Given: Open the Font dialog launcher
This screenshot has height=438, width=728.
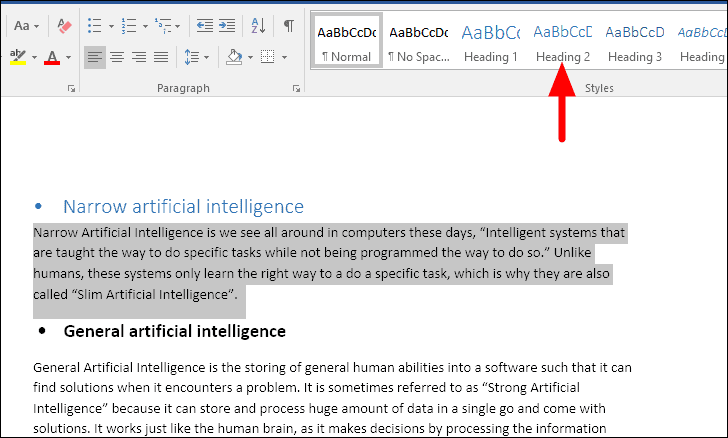Looking at the screenshot, I should pyautogui.click(x=71, y=88).
